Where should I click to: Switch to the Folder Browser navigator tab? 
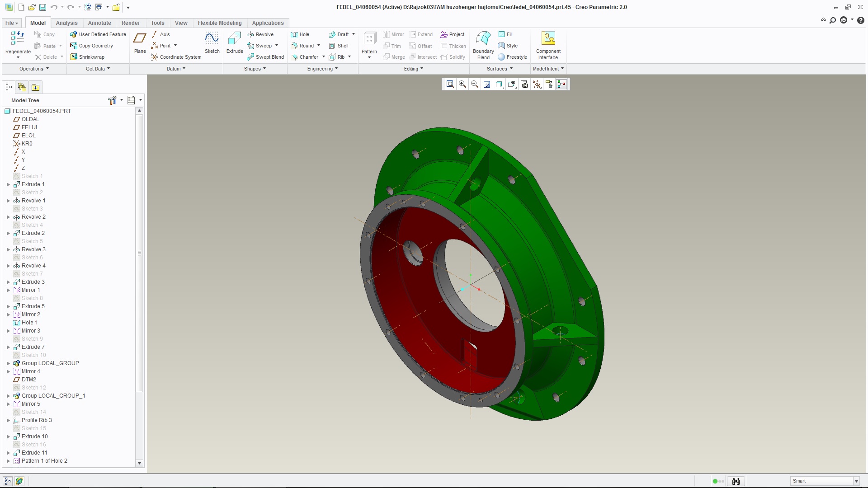[x=22, y=87]
